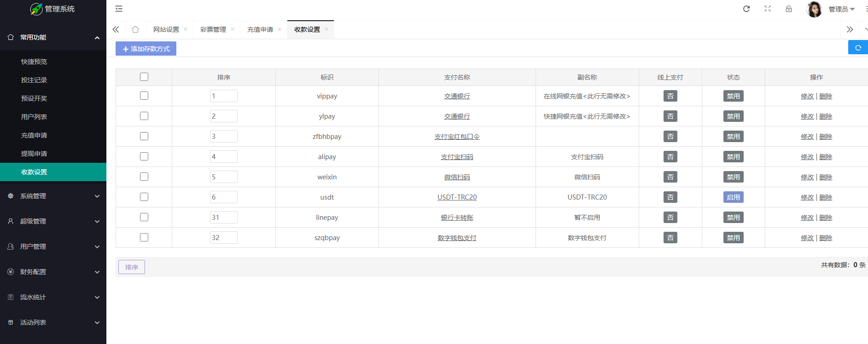Check the select-all checkbox in table header

point(144,77)
